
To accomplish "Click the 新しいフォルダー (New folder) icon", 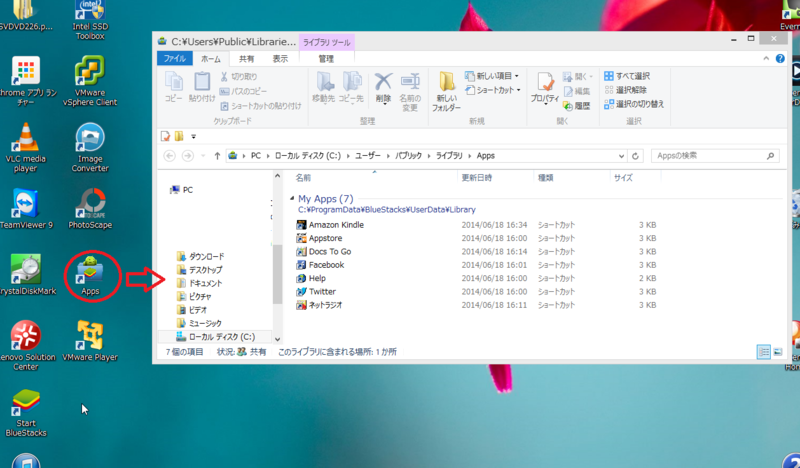I will pos(446,92).
